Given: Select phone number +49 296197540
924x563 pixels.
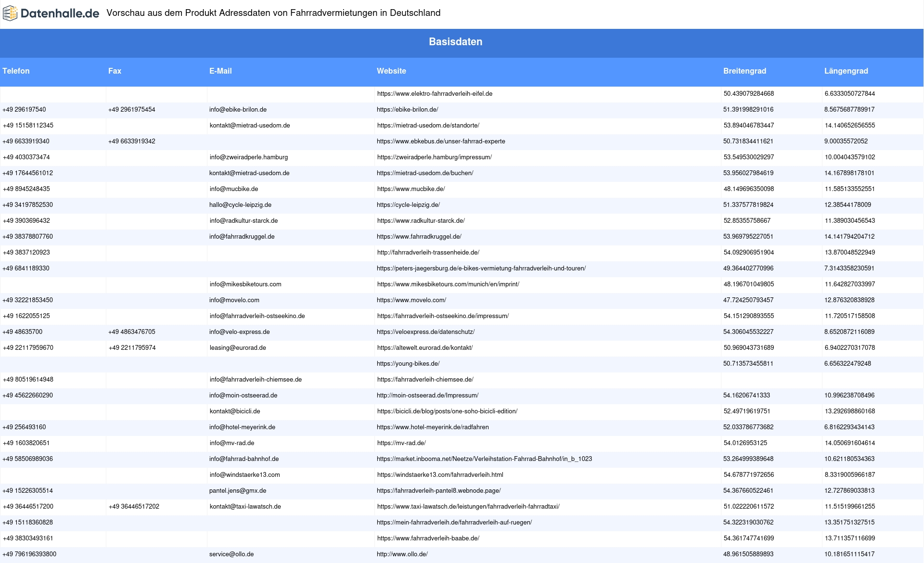Looking at the screenshot, I should pos(24,110).
